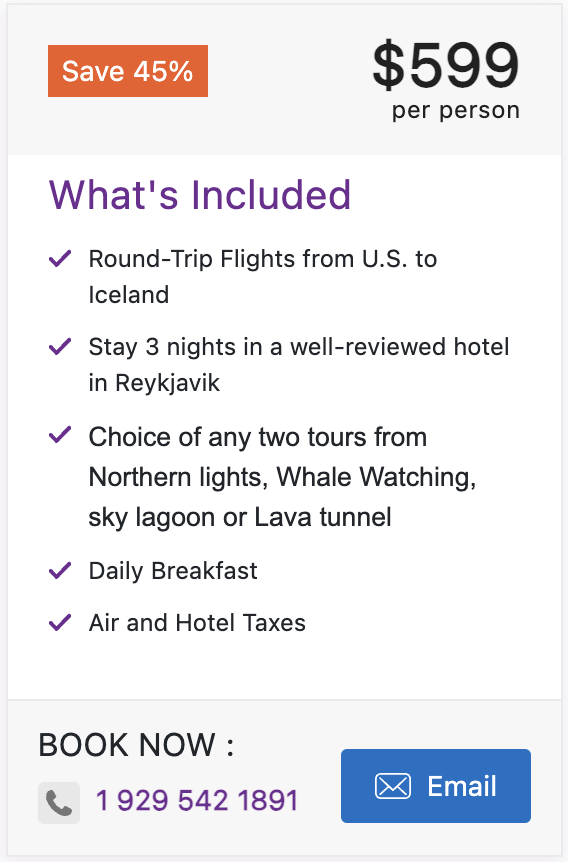Click checkmark next to Air and Hotel Taxes
The height and width of the screenshot is (862, 568).
[x=60, y=622]
